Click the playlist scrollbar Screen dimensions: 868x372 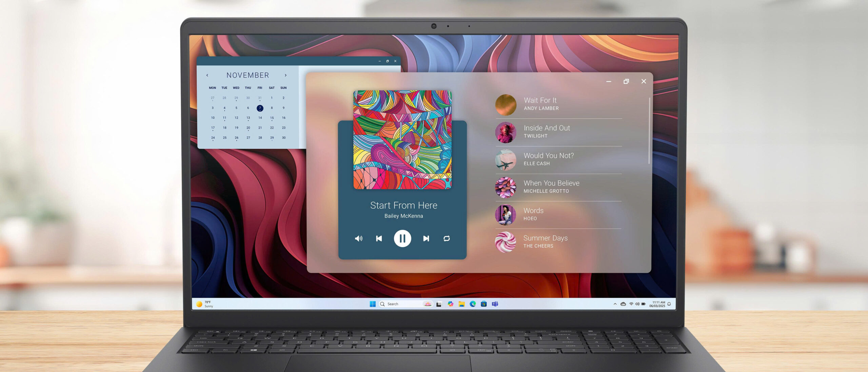[649, 131]
